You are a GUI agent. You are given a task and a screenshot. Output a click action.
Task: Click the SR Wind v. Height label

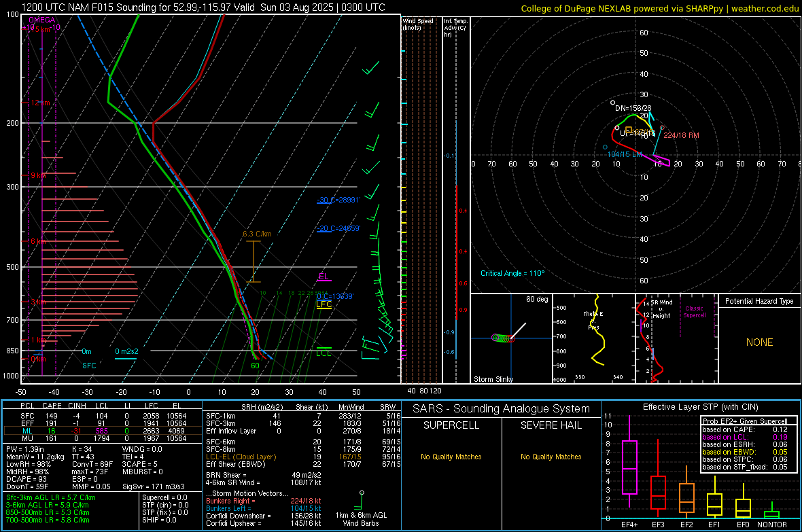pyautogui.click(x=661, y=309)
